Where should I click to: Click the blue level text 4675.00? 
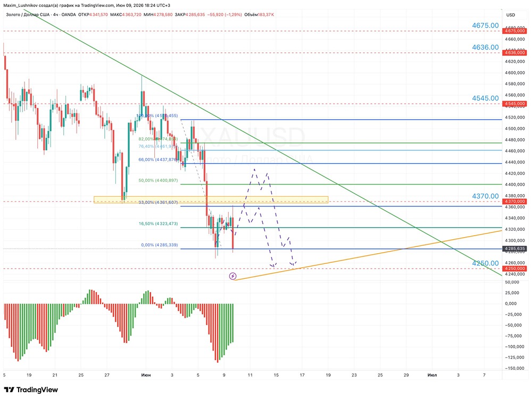point(486,26)
